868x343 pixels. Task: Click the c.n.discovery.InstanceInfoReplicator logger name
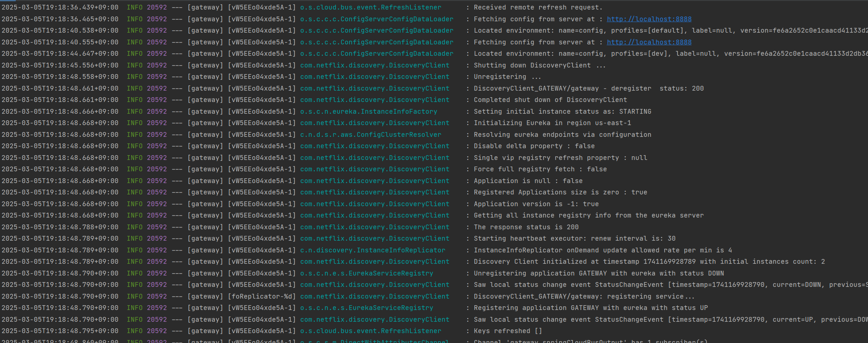coord(373,250)
